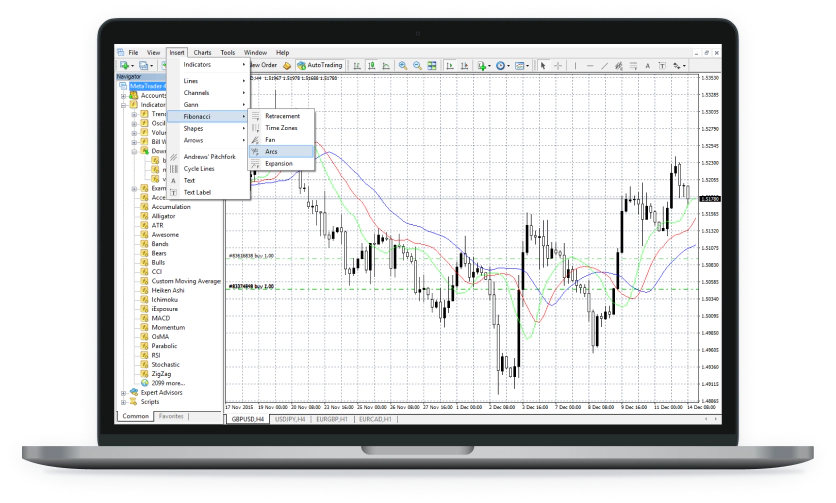Click the clock periodicity icon
Viewport: 836px width, 503px height.
501,65
